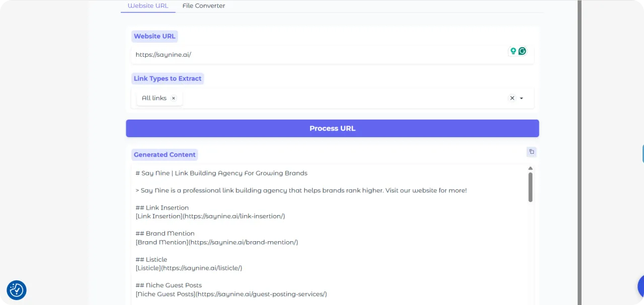Copy the generated content
644x305 pixels.
point(531,152)
